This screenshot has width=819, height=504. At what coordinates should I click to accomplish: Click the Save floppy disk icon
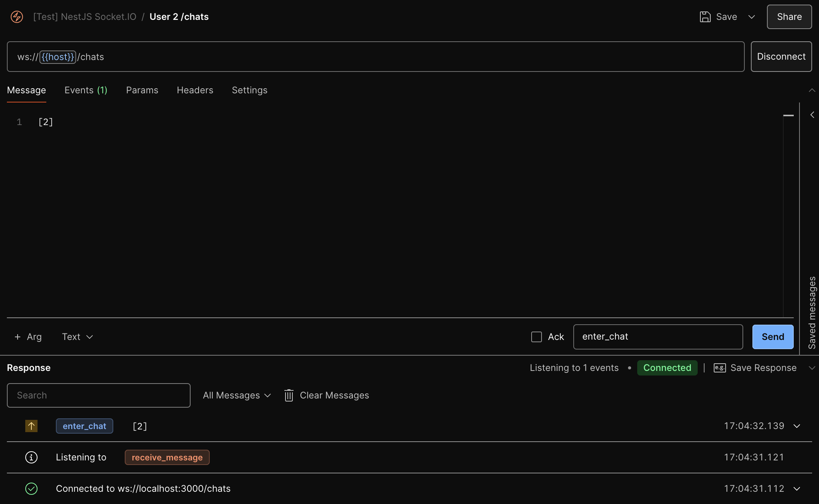705,17
